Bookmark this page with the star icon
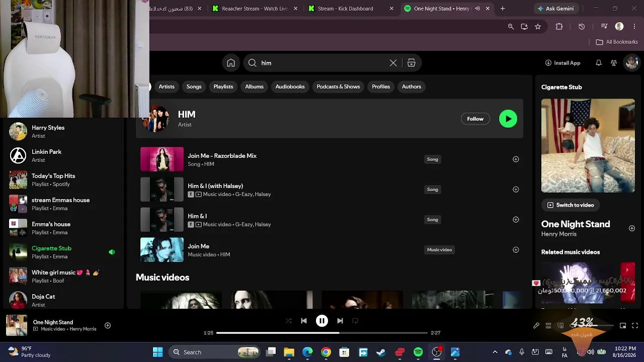The width and height of the screenshot is (644, 362). tap(538, 27)
